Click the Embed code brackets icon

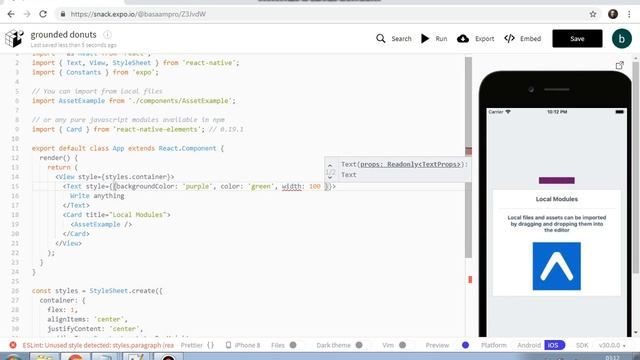[509, 38]
